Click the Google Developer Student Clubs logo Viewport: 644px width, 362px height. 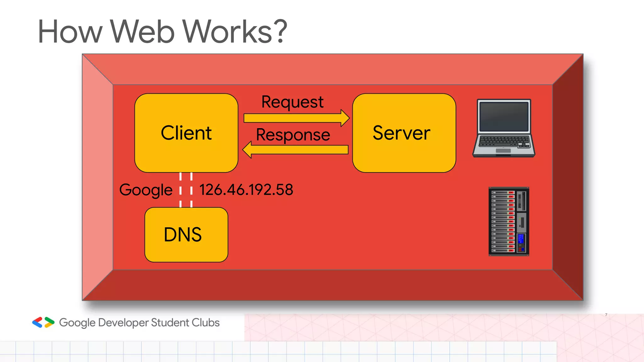point(43,322)
